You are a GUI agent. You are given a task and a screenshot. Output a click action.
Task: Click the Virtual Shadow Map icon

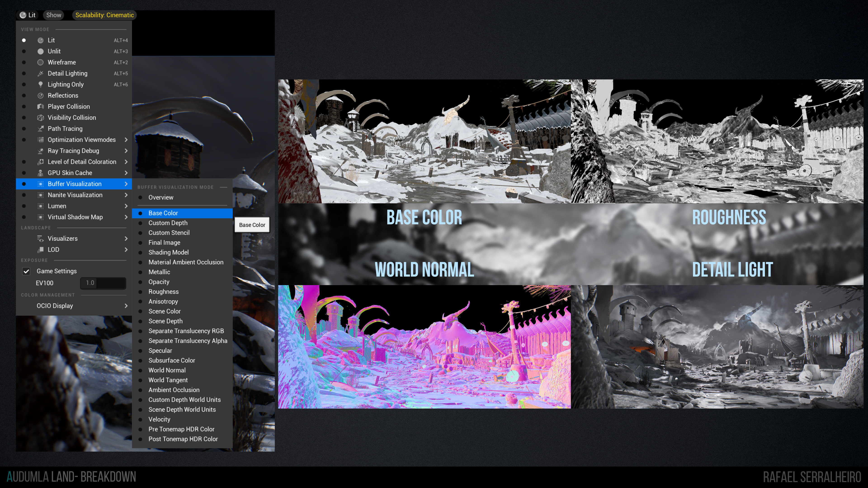click(x=40, y=217)
